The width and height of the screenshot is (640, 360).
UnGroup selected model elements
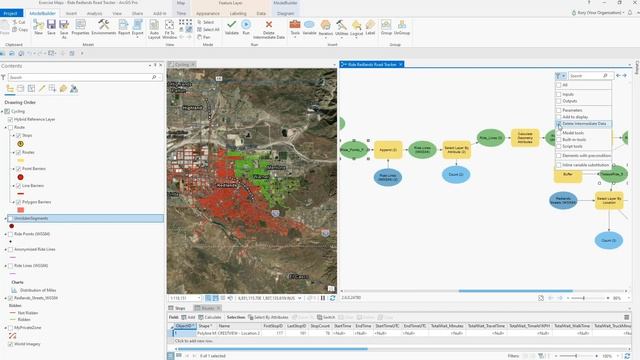pyautogui.click(x=402, y=27)
